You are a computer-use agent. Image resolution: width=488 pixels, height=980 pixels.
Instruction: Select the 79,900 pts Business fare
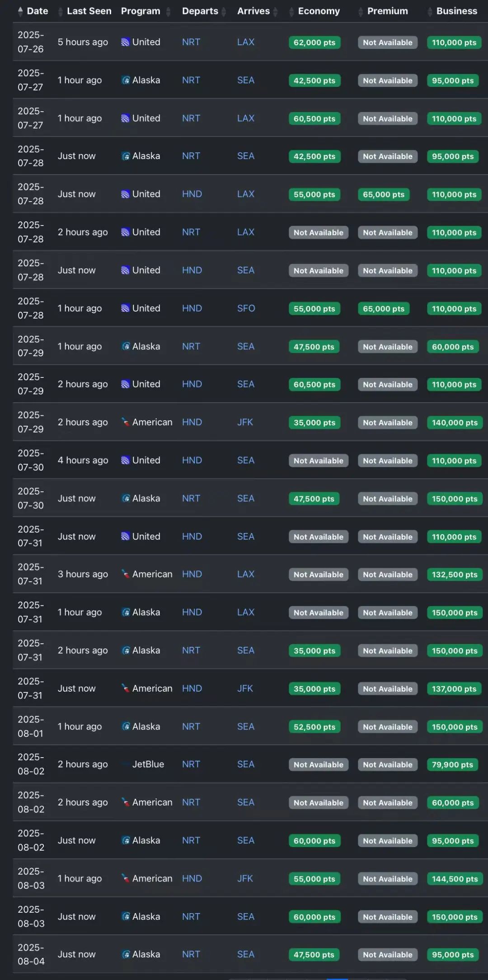click(452, 764)
